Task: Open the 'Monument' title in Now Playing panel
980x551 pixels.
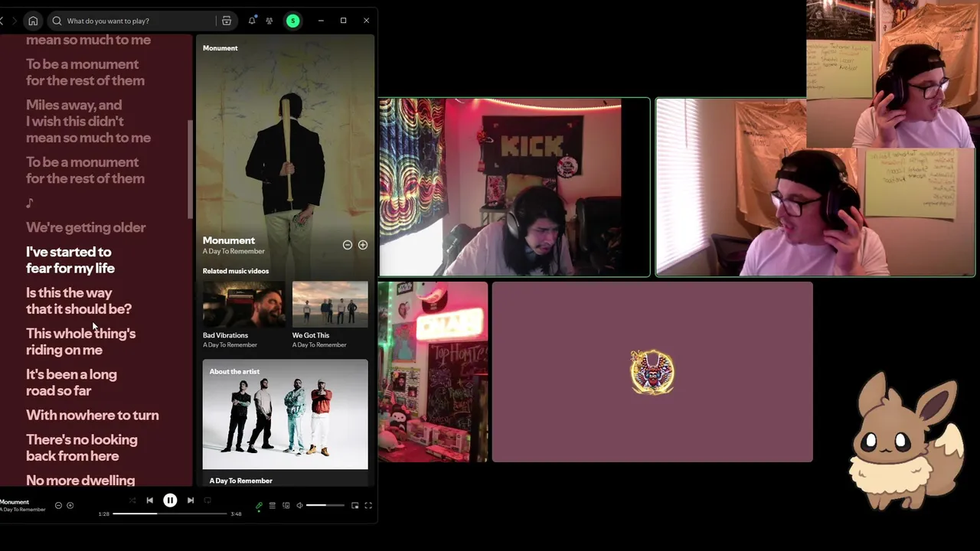Action: pos(228,240)
